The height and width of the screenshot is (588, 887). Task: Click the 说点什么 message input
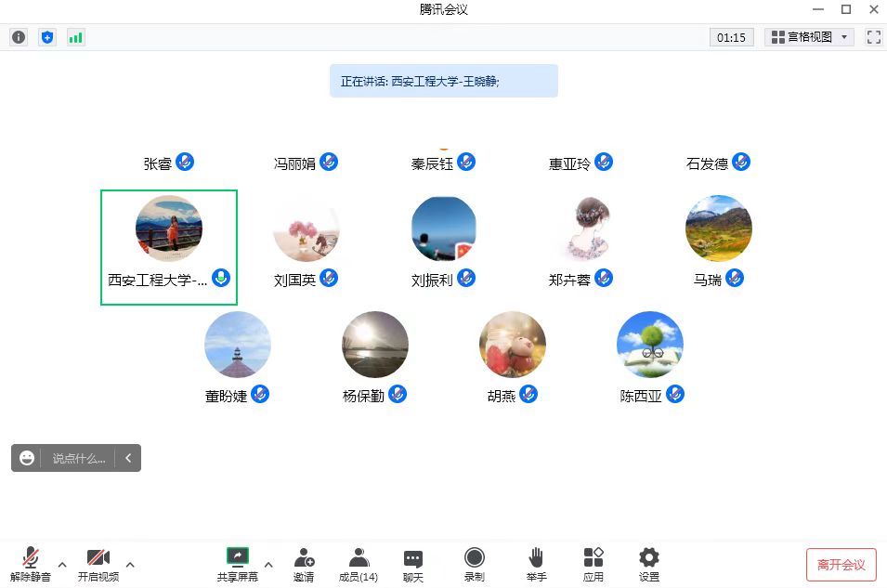point(79,458)
